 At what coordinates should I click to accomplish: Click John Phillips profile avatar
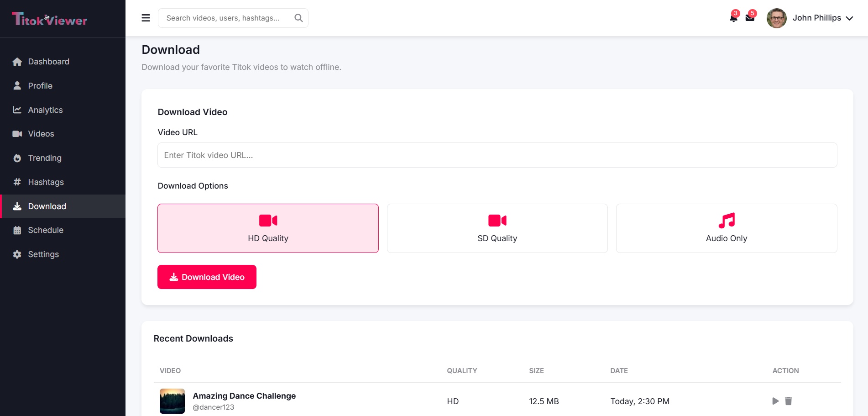tap(776, 18)
